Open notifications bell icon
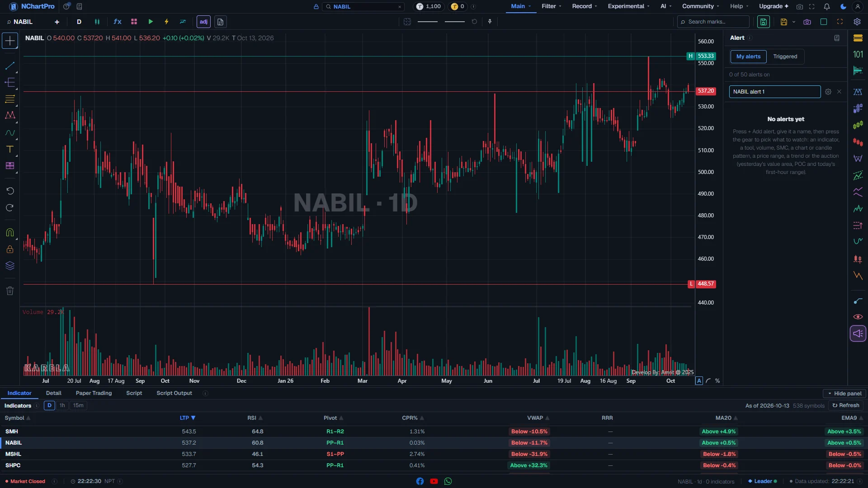 pyautogui.click(x=826, y=7)
